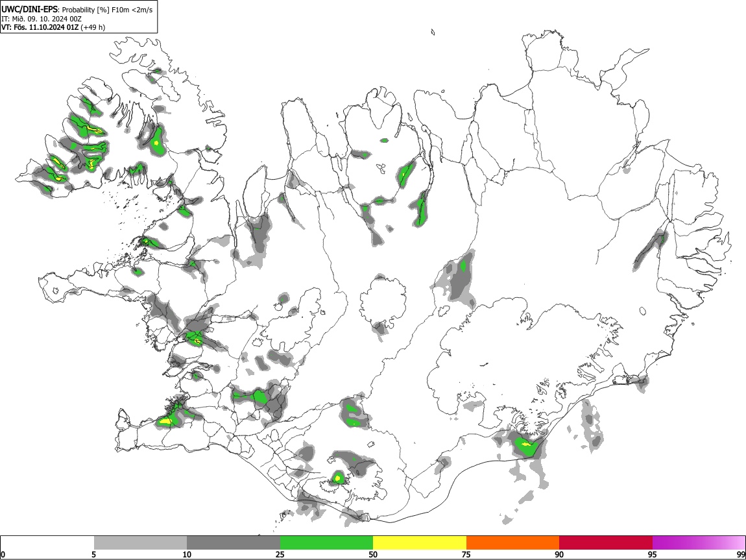This screenshot has height=560, width=746.
Task: Click the legend value '10'
Action: [187, 554]
